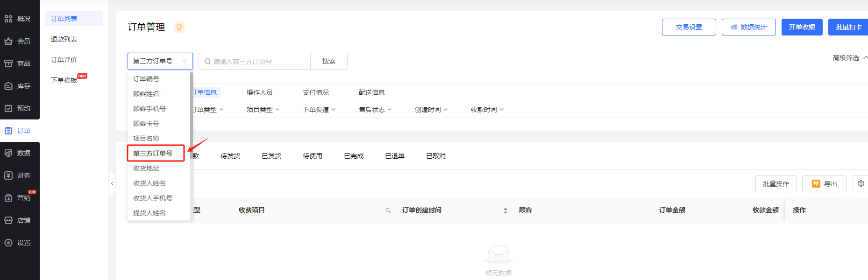Expand the 项目类型 filter dropdown
Viewport: 868px width, 280px height.
[x=263, y=110]
